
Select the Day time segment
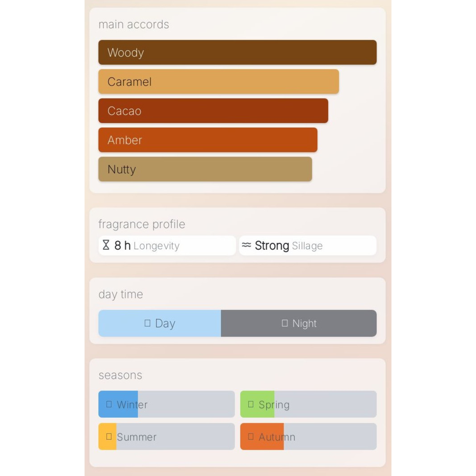point(159,323)
